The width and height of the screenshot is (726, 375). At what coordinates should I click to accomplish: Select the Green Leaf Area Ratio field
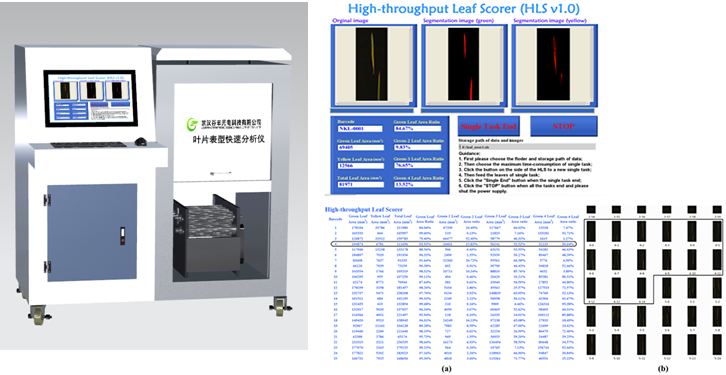[418, 129]
